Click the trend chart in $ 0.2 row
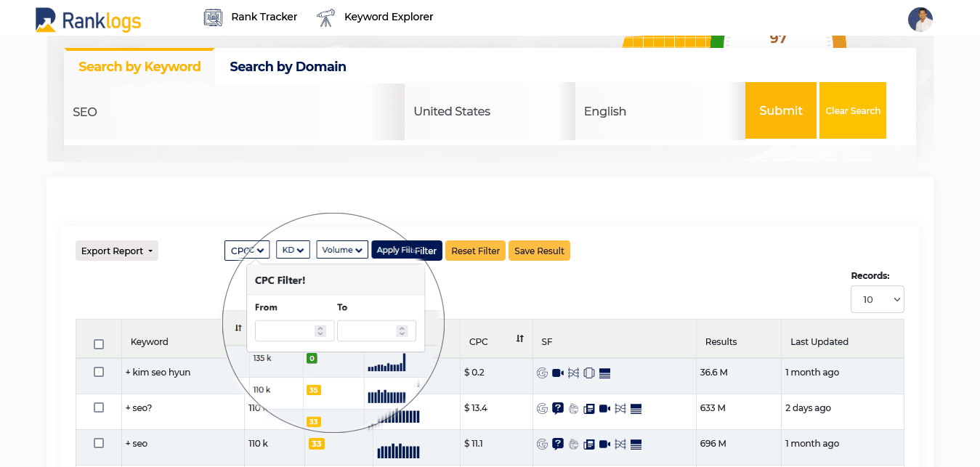This screenshot has height=467, width=980. pos(386,363)
